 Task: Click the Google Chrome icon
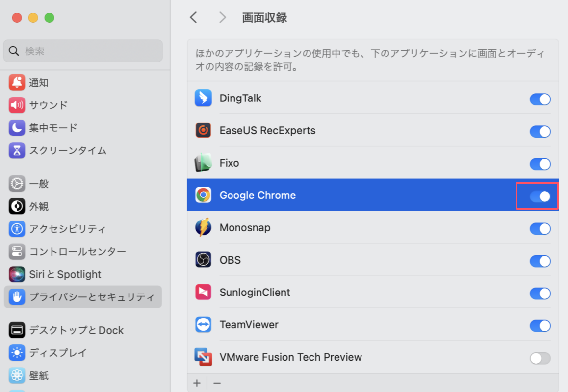point(203,195)
